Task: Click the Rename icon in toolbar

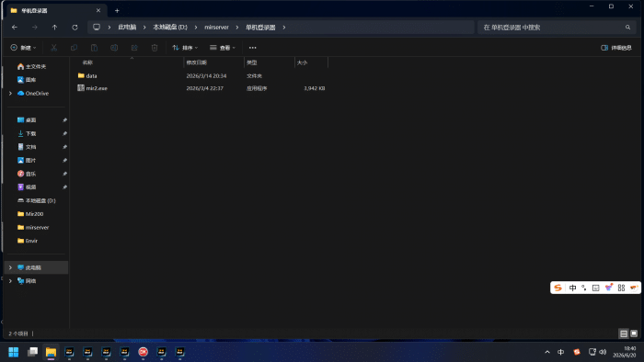Action: pyautogui.click(x=114, y=48)
